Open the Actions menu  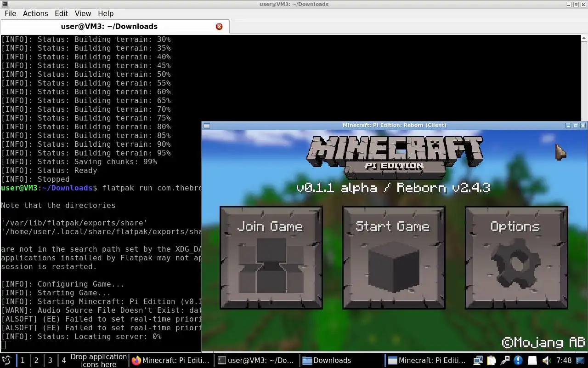[35, 13]
